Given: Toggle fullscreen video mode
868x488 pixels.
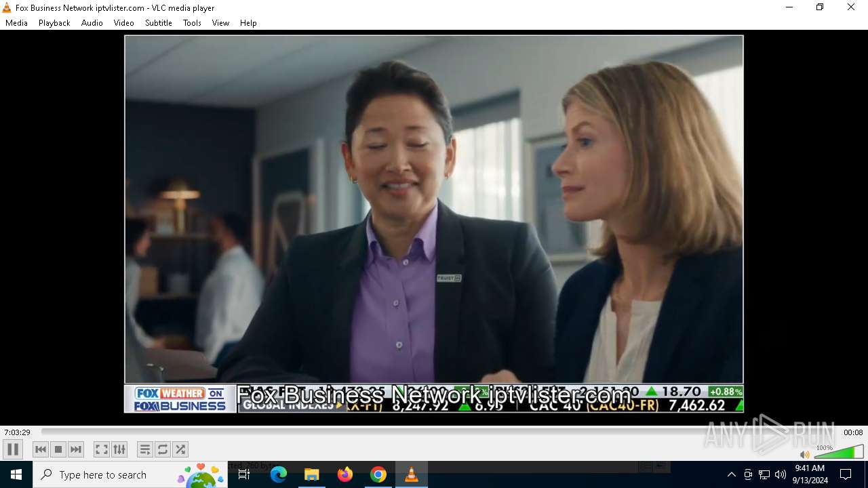Looking at the screenshot, I should 101,449.
